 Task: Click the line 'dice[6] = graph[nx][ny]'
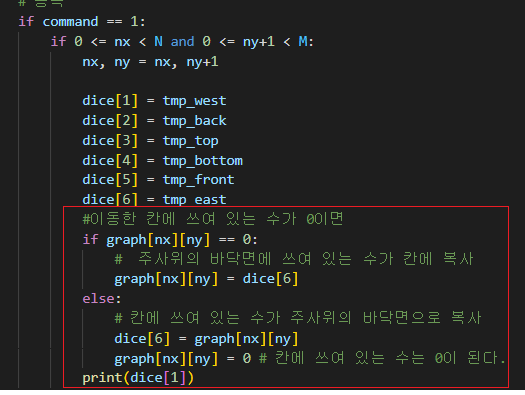coord(206,338)
